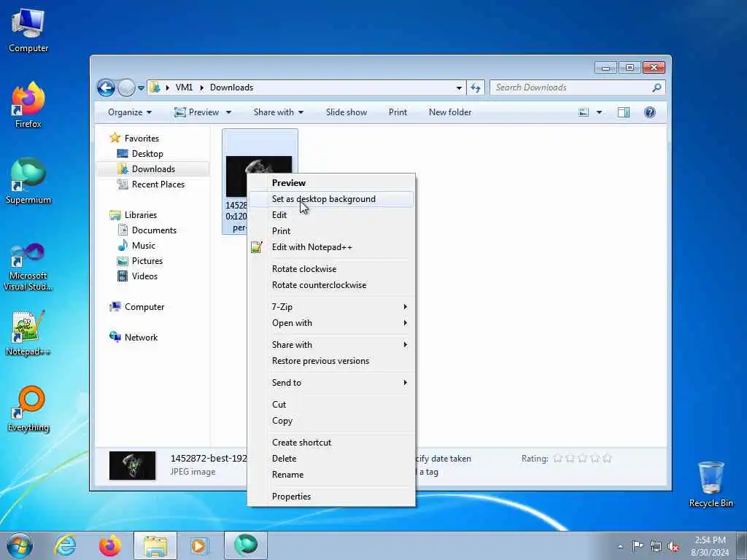Viewport: 747px width, 560px height.
Task: Open Firefox from the taskbar
Action: pyautogui.click(x=110, y=545)
